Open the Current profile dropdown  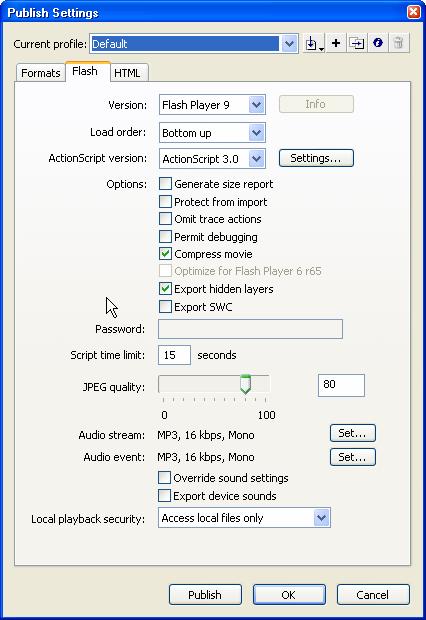(x=194, y=43)
